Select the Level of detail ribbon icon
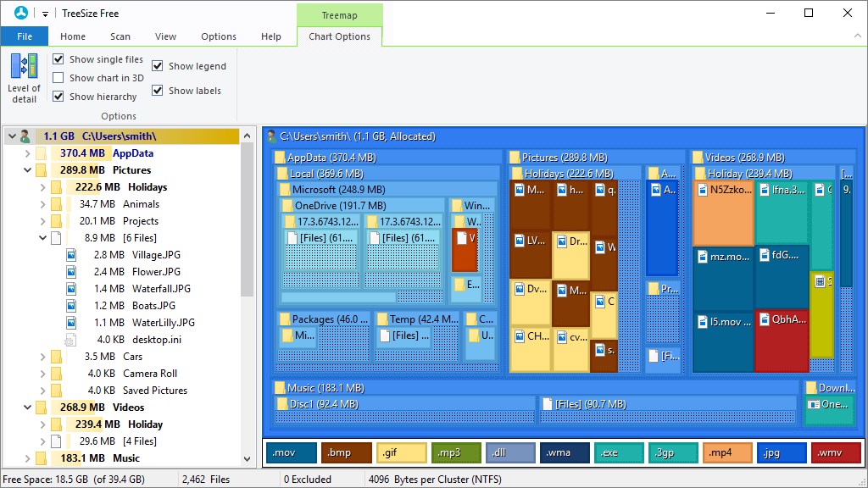 (x=23, y=67)
